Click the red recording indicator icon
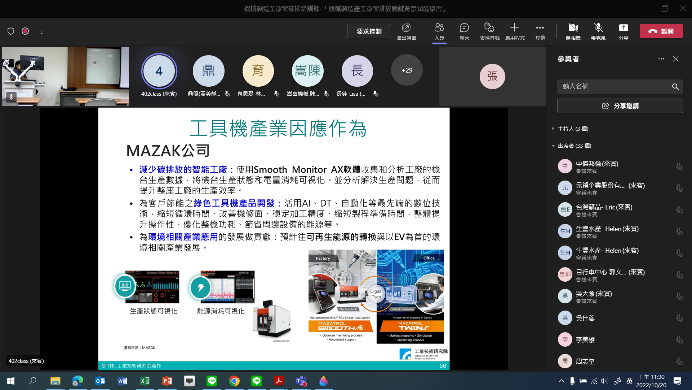Viewport: 692px width, 390px height. pyautogui.click(x=26, y=31)
